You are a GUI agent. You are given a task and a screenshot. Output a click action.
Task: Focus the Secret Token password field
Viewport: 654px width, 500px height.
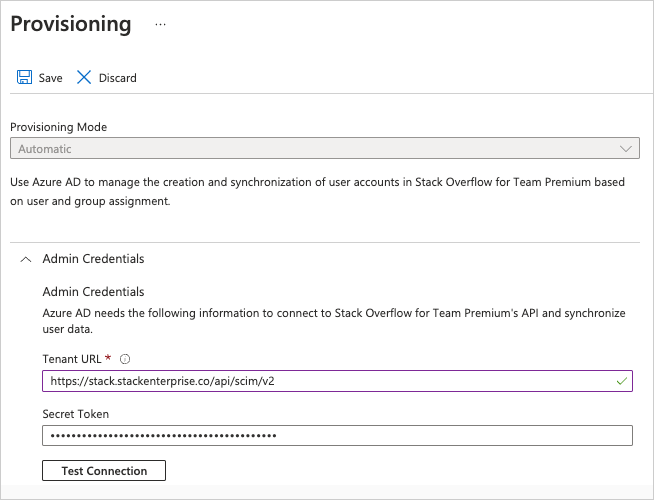tap(337, 435)
